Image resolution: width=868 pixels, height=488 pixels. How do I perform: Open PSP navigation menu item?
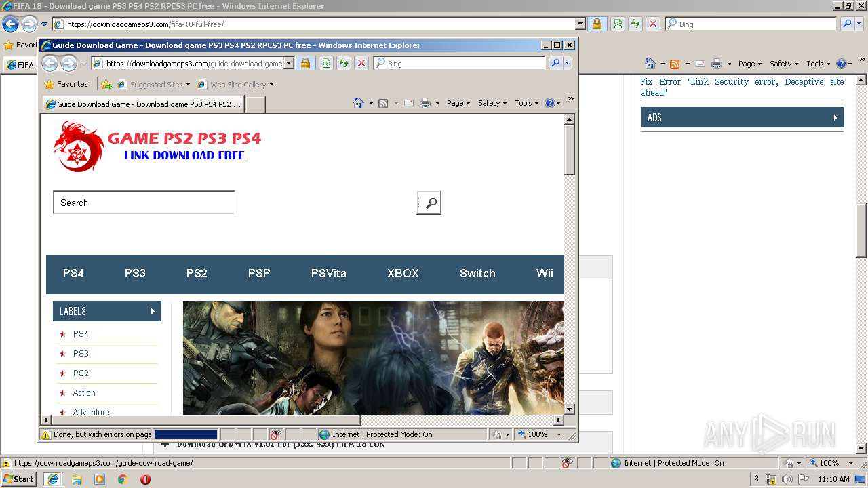[259, 273]
